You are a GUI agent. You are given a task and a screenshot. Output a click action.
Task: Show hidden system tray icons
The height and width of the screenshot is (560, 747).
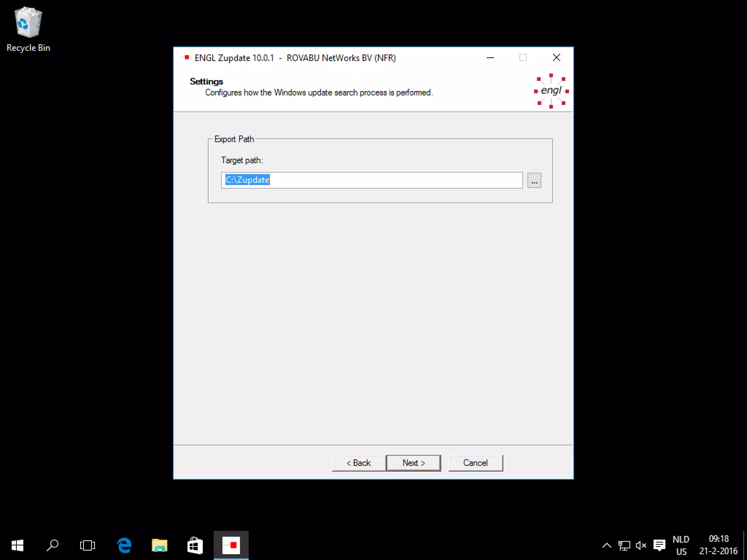607,545
